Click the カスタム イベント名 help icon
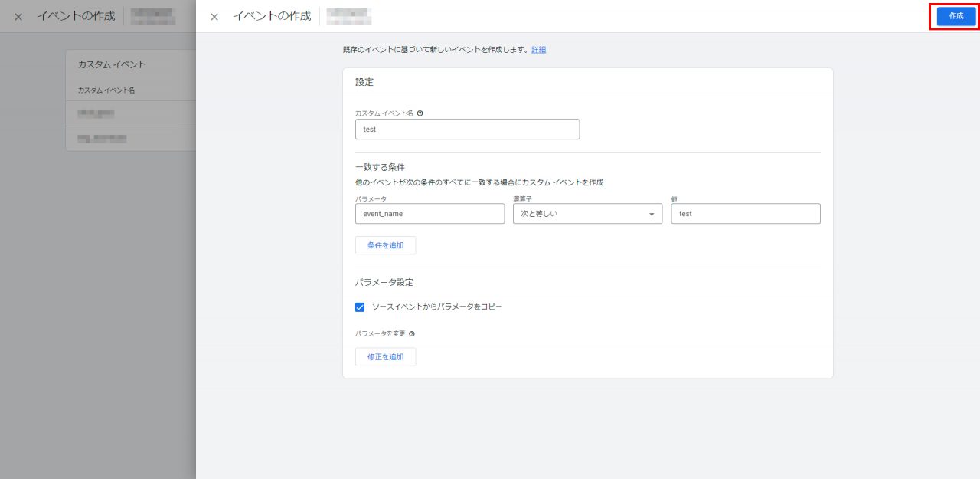Image resolution: width=980 pixels, height=479 pixels. click(x=420, y=113)
